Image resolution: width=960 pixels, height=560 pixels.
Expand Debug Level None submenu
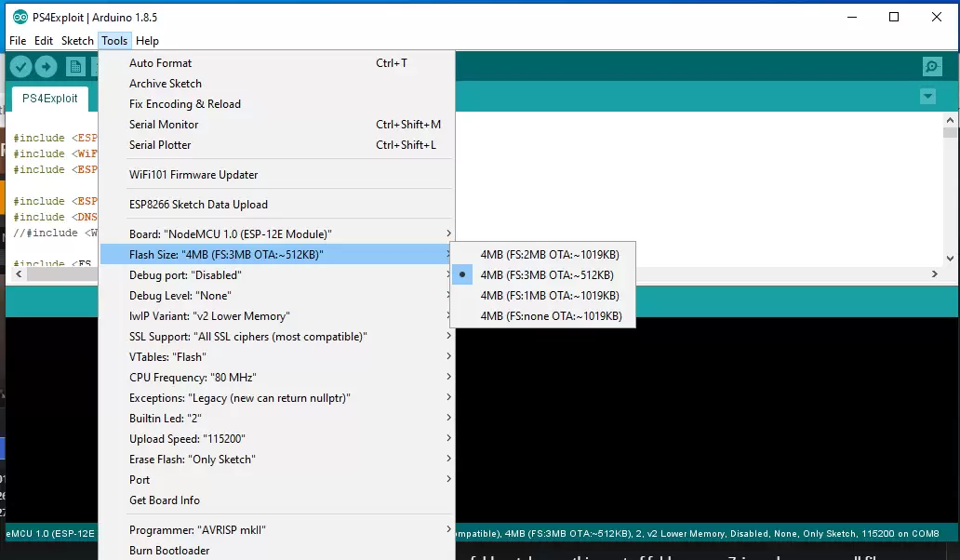click(276, 296)
